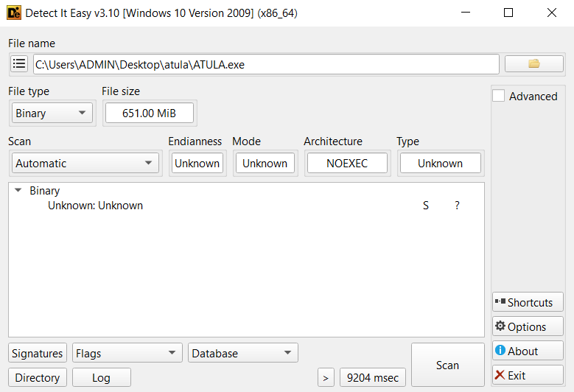The height and width of the screenshot is (392, 574).
Task: Open the File type Binary dropdown
Action: point(52,113)
